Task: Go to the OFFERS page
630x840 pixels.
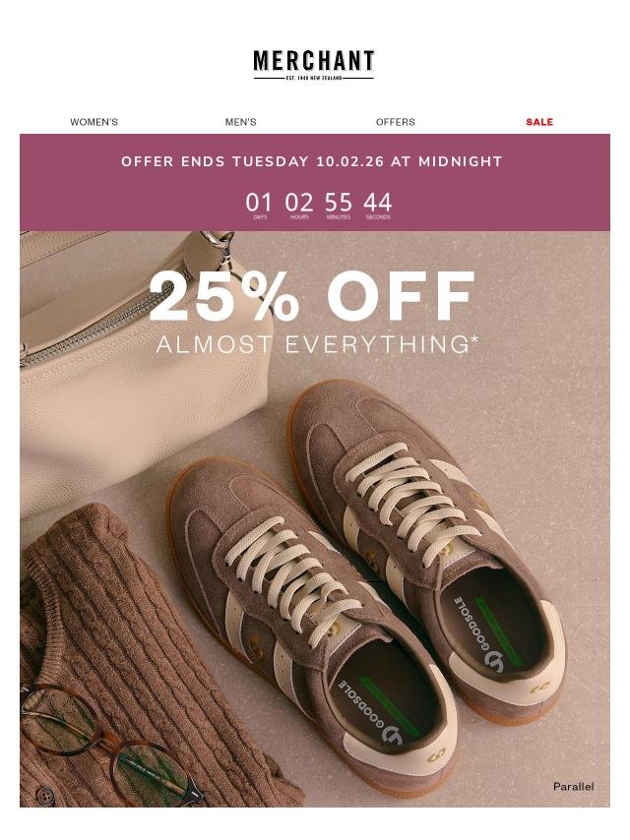Action: point(395,122)
